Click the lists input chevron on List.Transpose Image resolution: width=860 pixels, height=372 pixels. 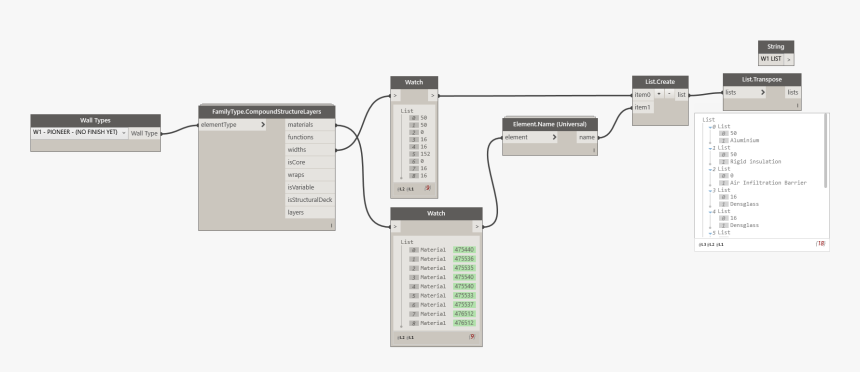click(x=763, y=92)
